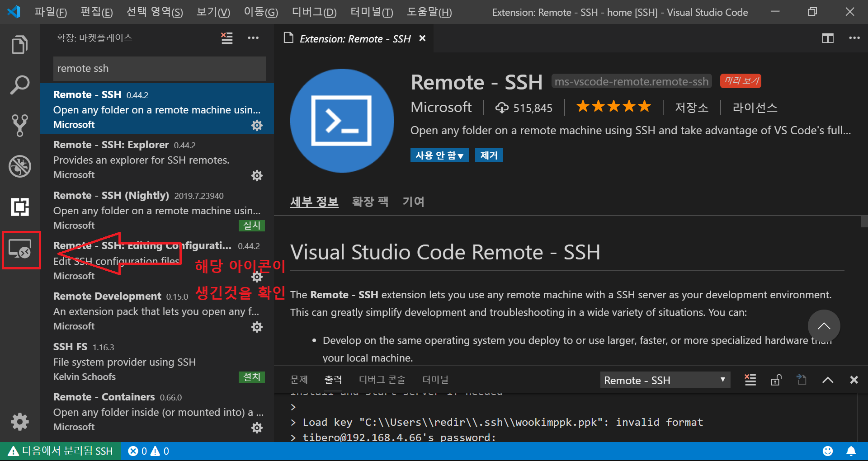Maximize the panel with the up chevron

pos(828,380)
